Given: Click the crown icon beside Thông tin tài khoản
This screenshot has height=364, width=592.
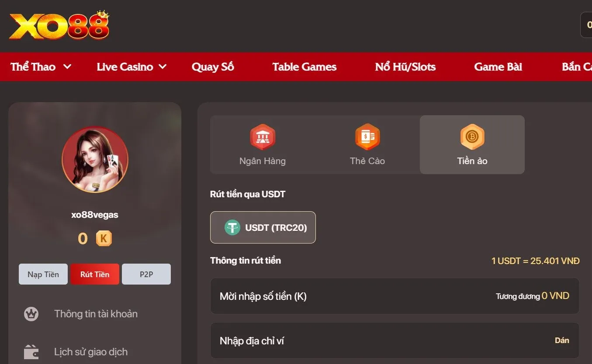Looking at the screenshot, I should pos(31,314).
